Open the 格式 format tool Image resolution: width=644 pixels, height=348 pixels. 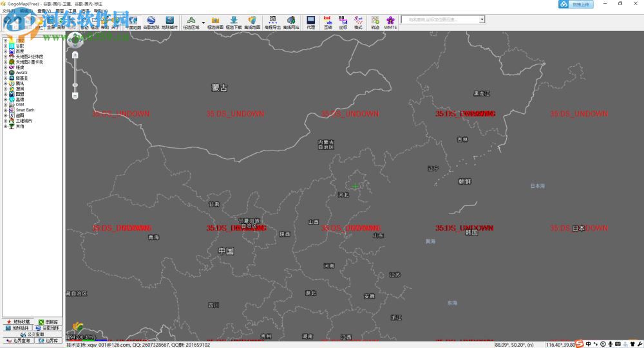pyautogui.click(x=358, y=23)
